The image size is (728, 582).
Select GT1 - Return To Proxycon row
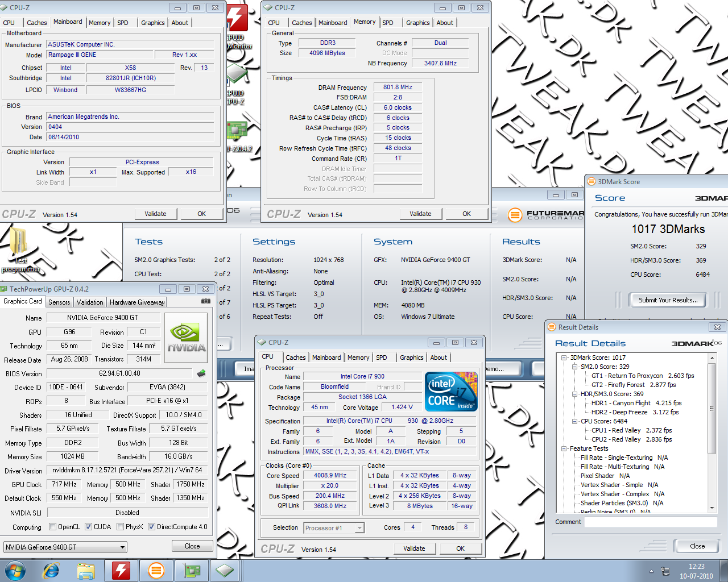(643, 376)
